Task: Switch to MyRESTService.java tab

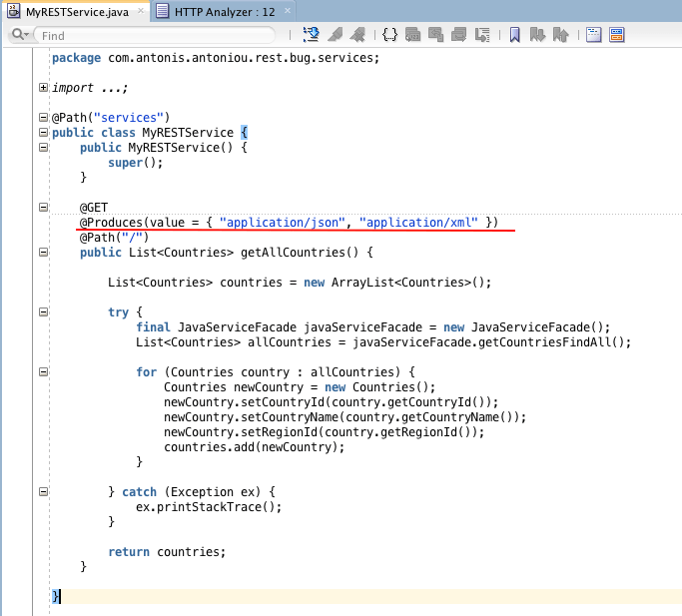Action: coord(77,12)
